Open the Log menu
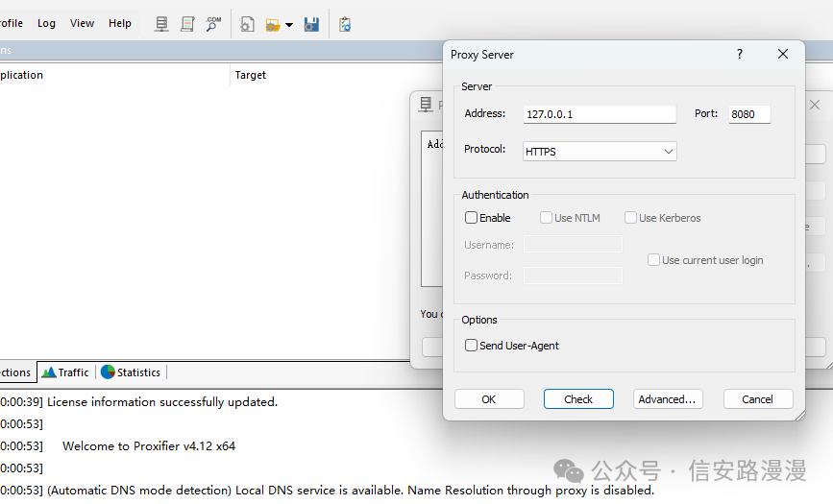This screenshot has height=504, width=833. tap(46, 23)
